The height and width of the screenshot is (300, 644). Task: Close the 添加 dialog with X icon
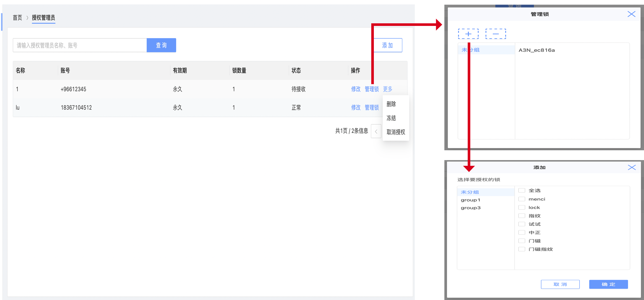click(632, 167)
